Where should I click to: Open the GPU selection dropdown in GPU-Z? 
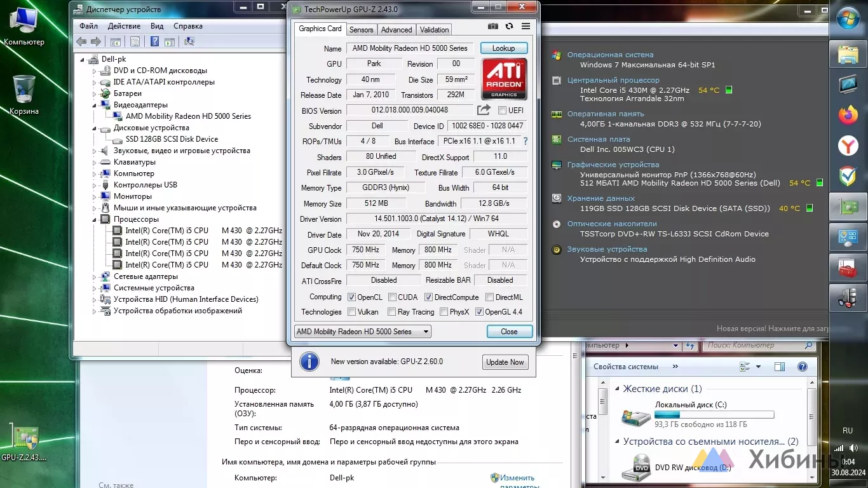tap(362, 332)
